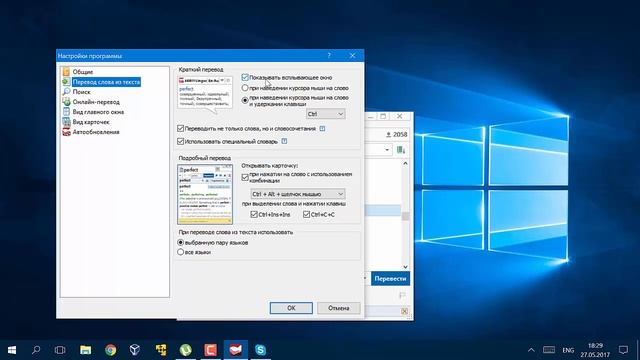Toggle translate phrases checkbox
The height and width of the screenshot is (360, 640).
[x=180, y=129]
